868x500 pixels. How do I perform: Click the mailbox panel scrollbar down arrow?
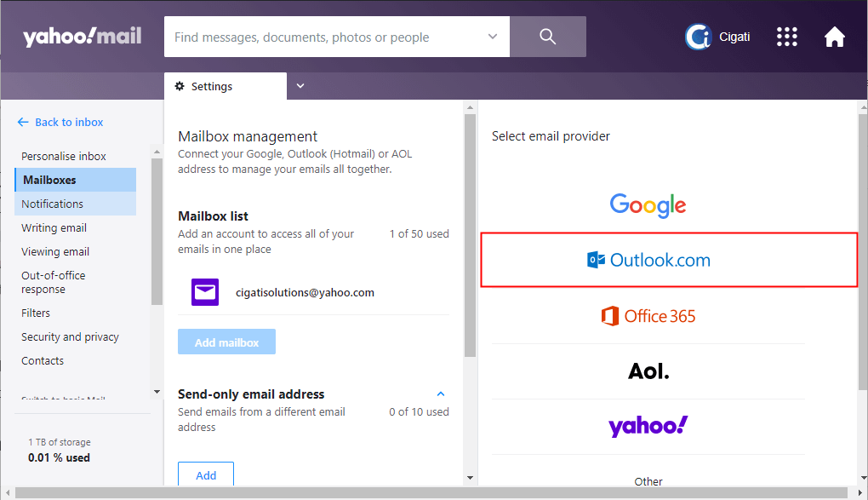point(470,478)
